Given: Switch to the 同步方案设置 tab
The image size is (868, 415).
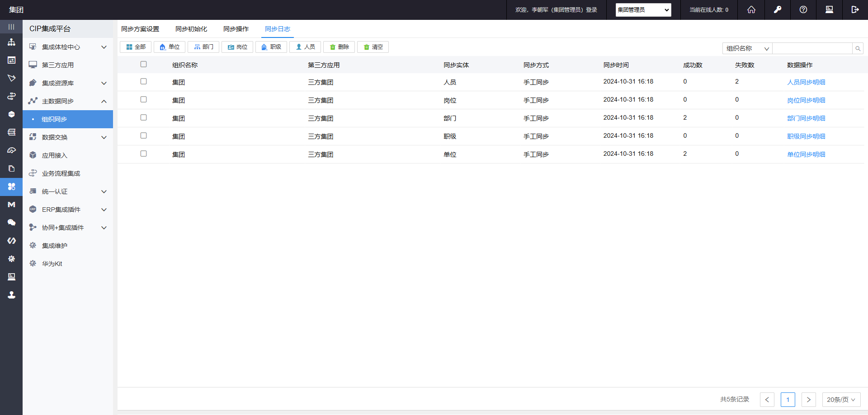Looking at the screenshot, I should [x=140, y=29].
